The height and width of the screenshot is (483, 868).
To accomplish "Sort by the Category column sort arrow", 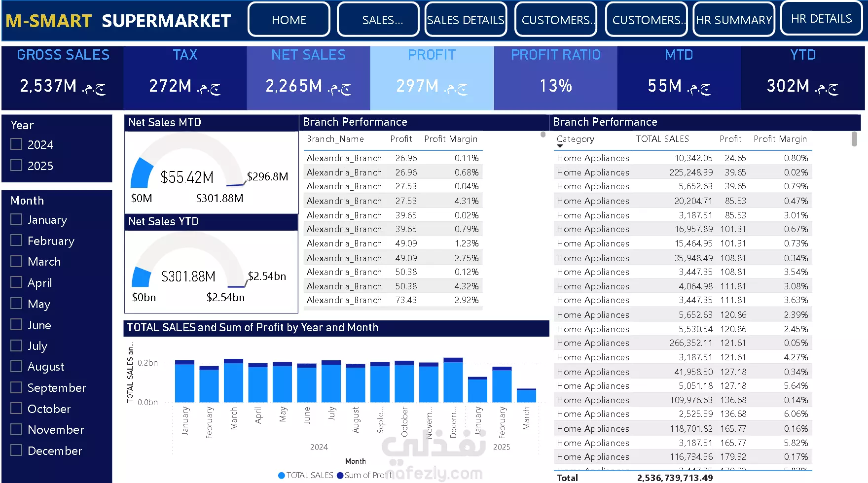I will tap(560, 146).
